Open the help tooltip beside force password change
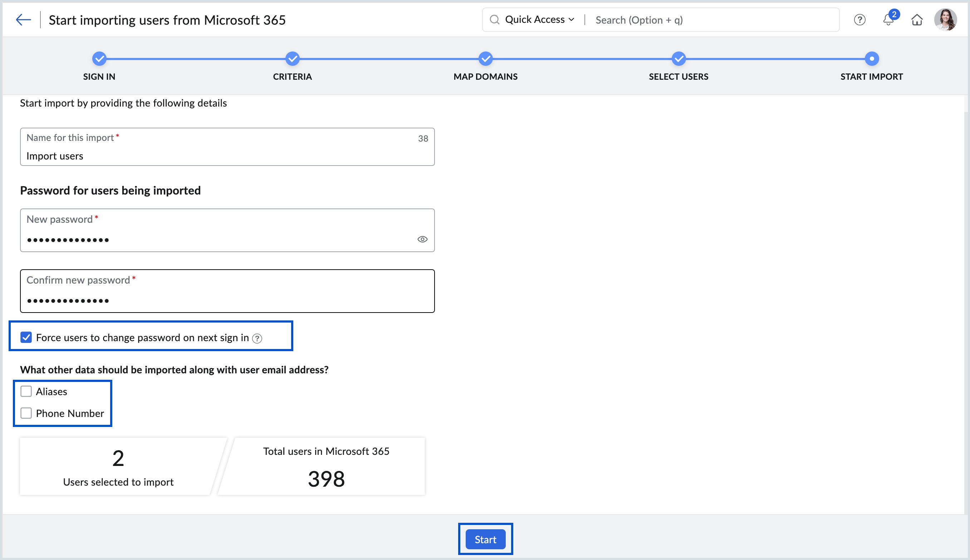 (x=257, y=338)
